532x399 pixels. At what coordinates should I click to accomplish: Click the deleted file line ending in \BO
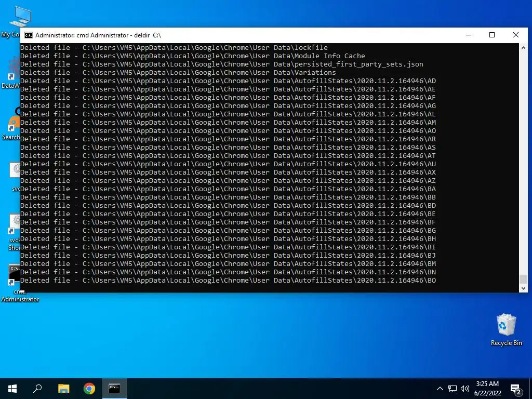pos(228,280)
